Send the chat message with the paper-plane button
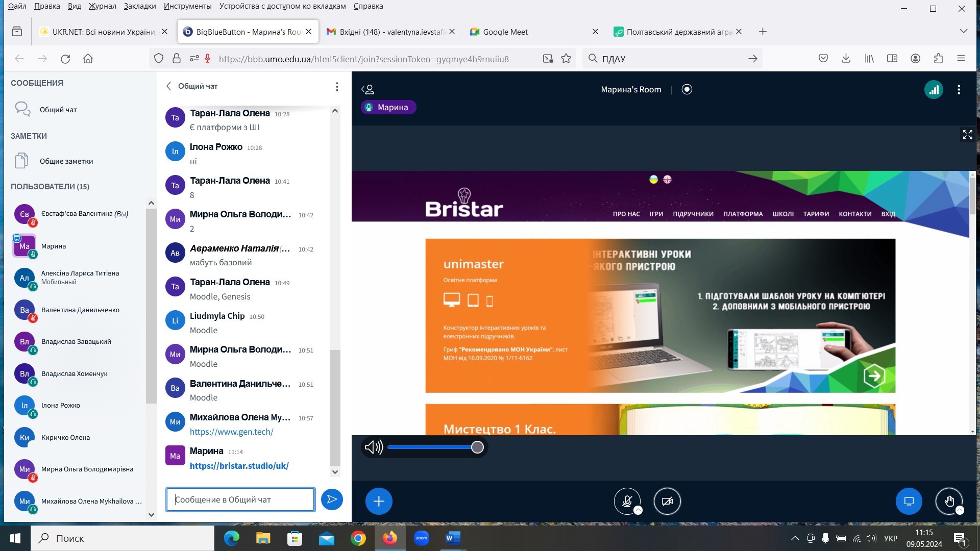The height and width of the screenshot is (551, 980). tap(332, 499)
